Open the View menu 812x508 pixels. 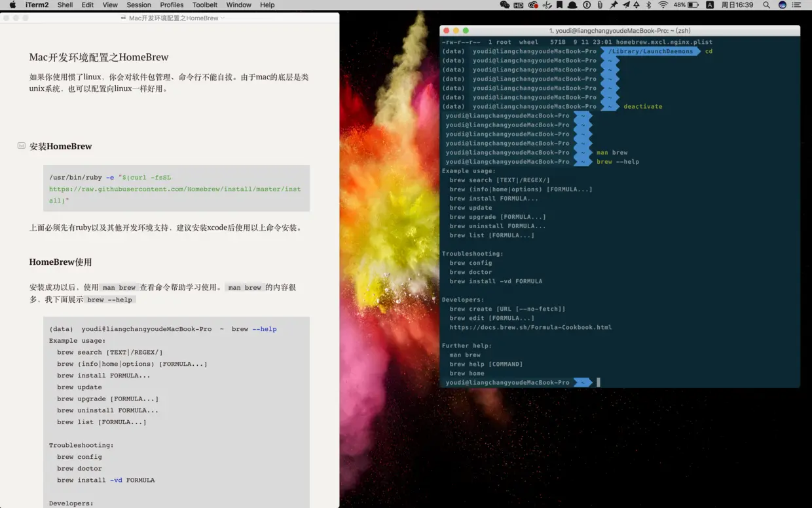point(110,5)
